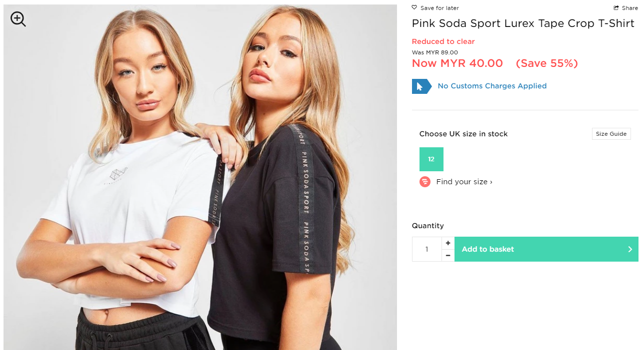Image resolution: width=644 pixels, height=350 pixels.
Task: Increase quantity with the plus button
Action: pos(448,243)
